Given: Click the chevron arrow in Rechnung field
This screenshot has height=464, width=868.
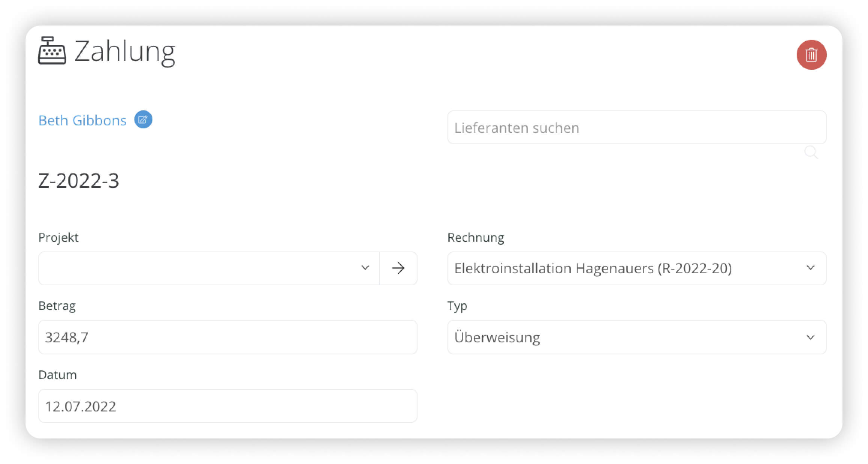Looking at the screenshot, I should [x=811, y=268].
